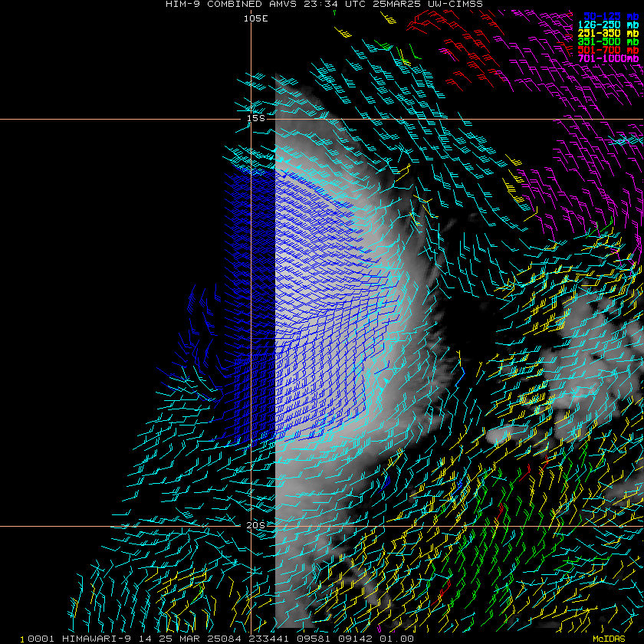The width and height of the screenshot is (644, 644).
Task: Click the '0001' frame number at bottom left
Action: [x=41, y=639]
